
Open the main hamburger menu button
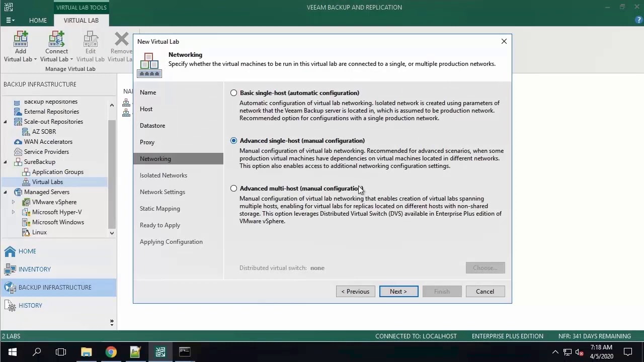(10, 20)
